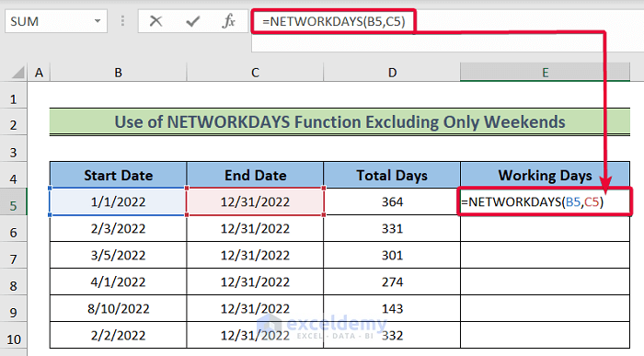Click the Total Days header cell
The width and height of the screenshot is (644, 356).
(392, 176)
